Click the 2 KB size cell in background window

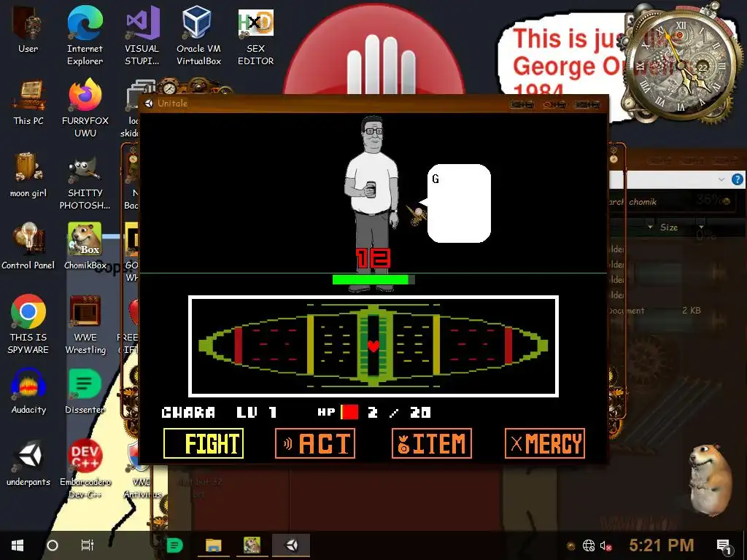[691, 311]
